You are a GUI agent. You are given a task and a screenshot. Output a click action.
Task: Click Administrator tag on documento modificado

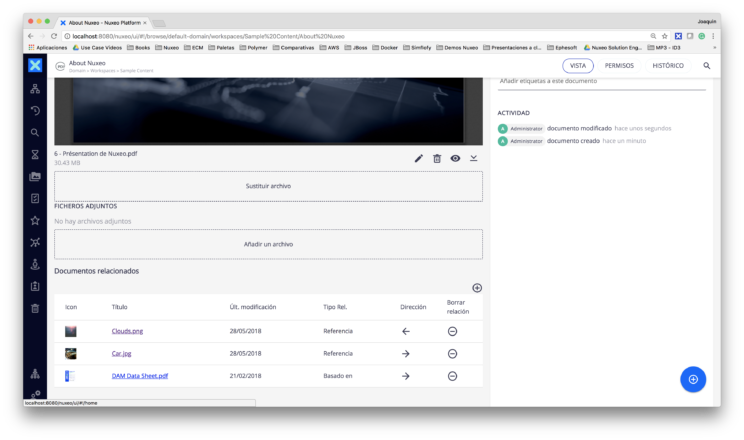tap(526, 129)
